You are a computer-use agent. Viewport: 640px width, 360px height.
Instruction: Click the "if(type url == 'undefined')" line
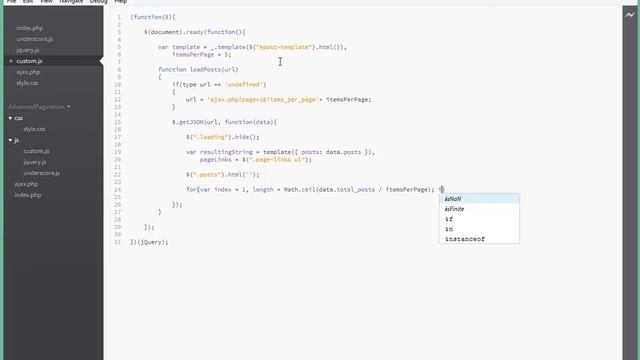[219, 85]
